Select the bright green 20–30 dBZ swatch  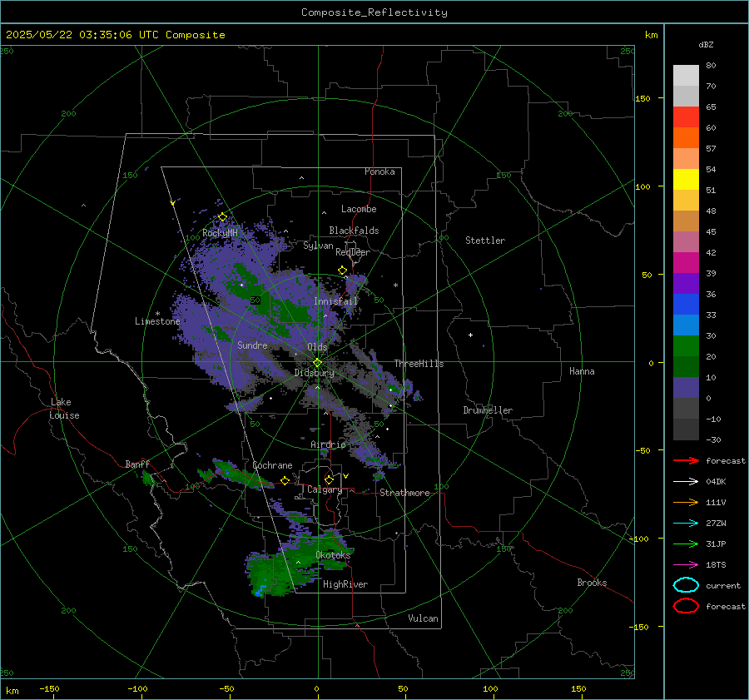click(686, 346)
